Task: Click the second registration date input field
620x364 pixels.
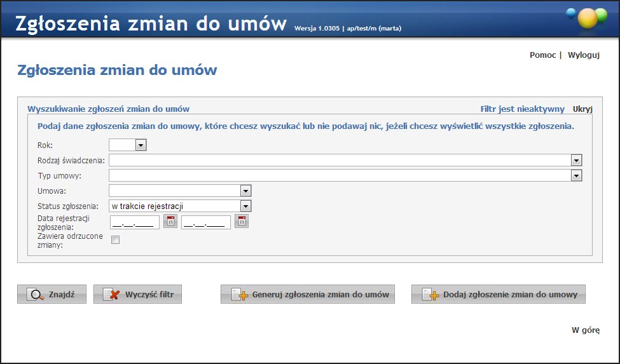Action: click(206, 222)
